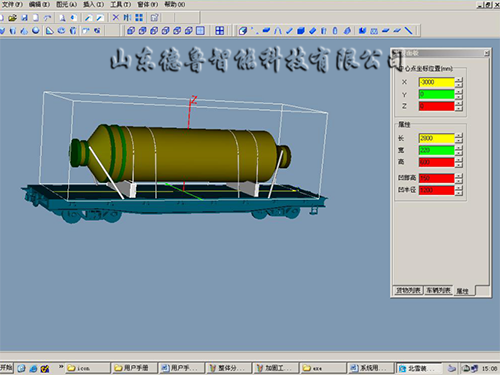Select the blue diamond slab icon

[313, 31]
